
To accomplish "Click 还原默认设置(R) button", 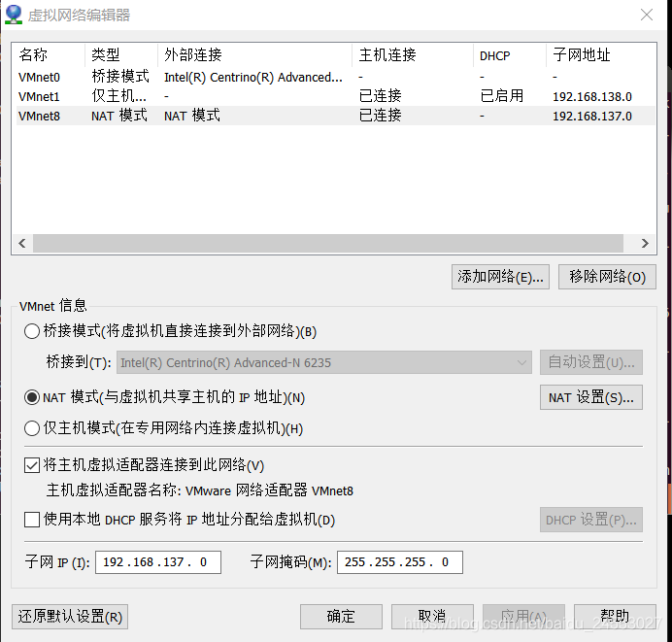I will 70,617.
